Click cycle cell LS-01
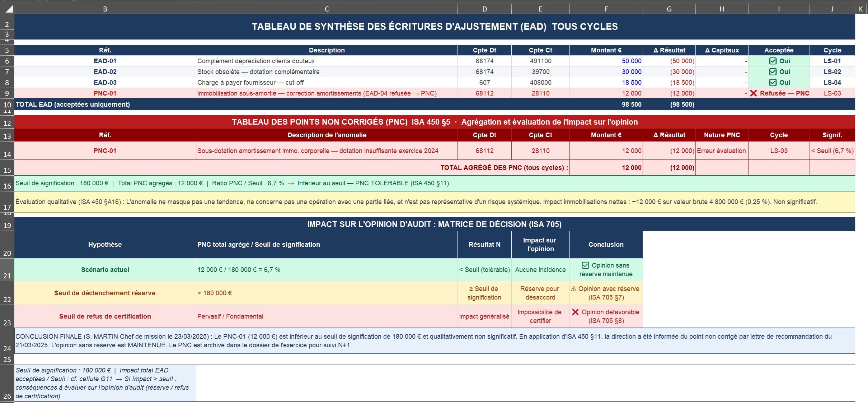Image resolution: width=868 pixels, height=403 pixels. coord(832,61)
